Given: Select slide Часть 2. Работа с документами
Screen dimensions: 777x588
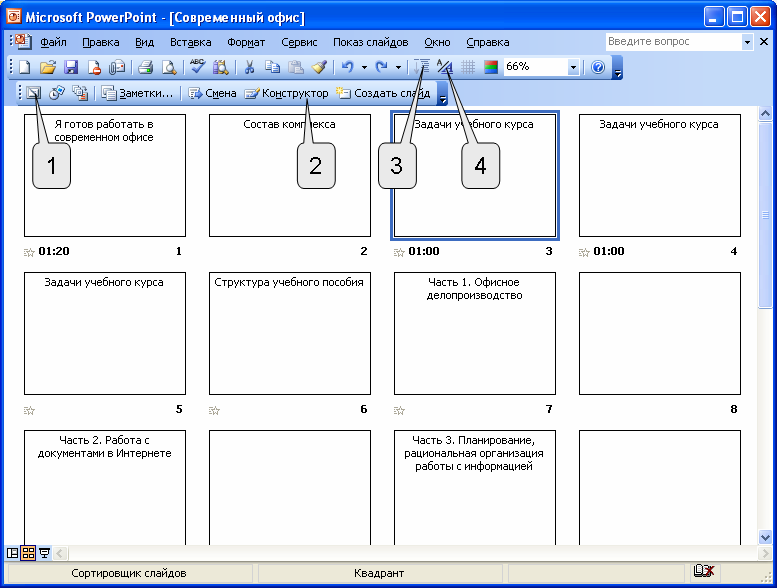Looking at the screenshot, I should [x=105, y=487].
